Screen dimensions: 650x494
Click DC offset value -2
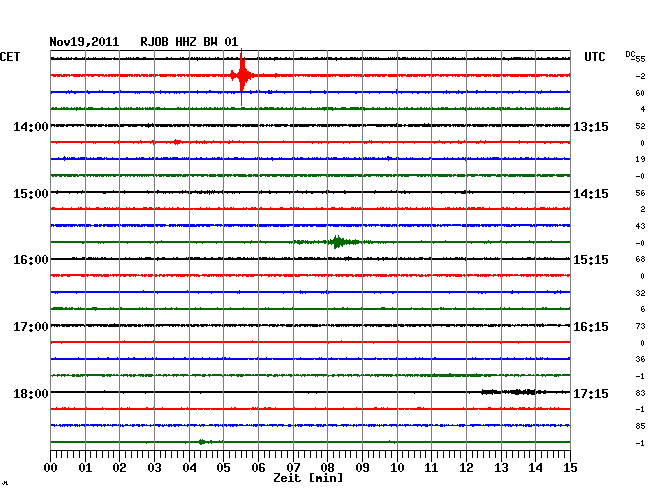point(640,76)
